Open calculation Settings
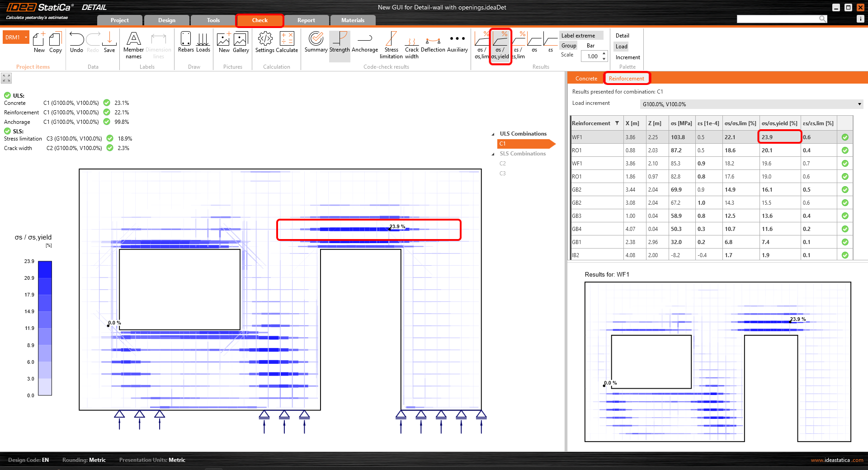Viewport: 868px width, 470px height. click(x=265, y=42)
